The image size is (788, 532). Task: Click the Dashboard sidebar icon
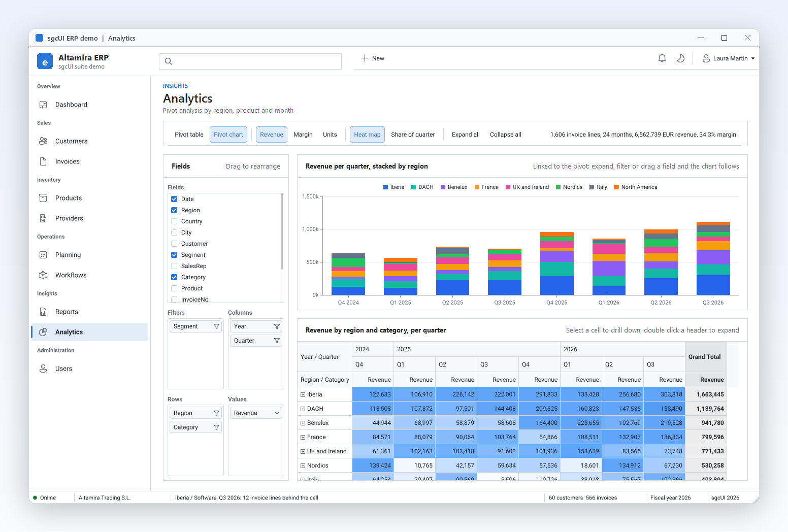(43, 105)
